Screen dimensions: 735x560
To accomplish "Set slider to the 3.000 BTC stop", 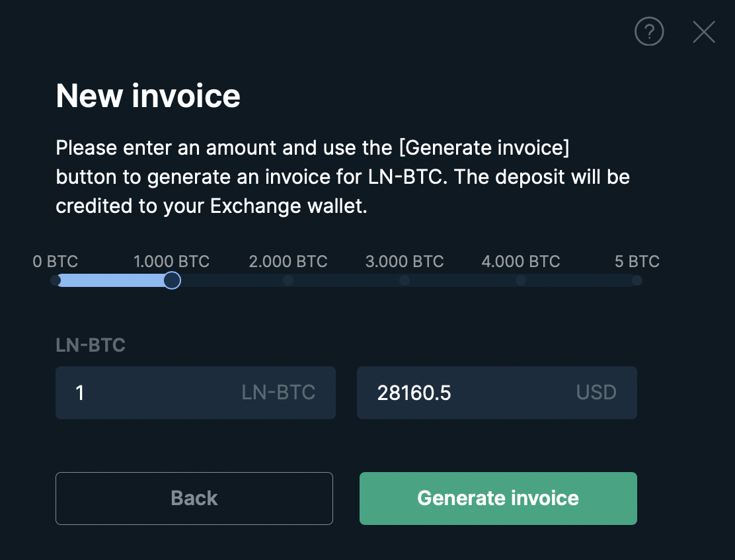I will click(405, 280).
